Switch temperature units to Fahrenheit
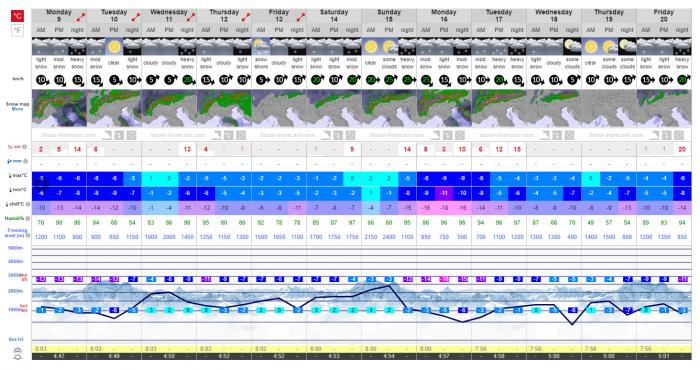This screenshot has width=700, height=370. [17, 31]
